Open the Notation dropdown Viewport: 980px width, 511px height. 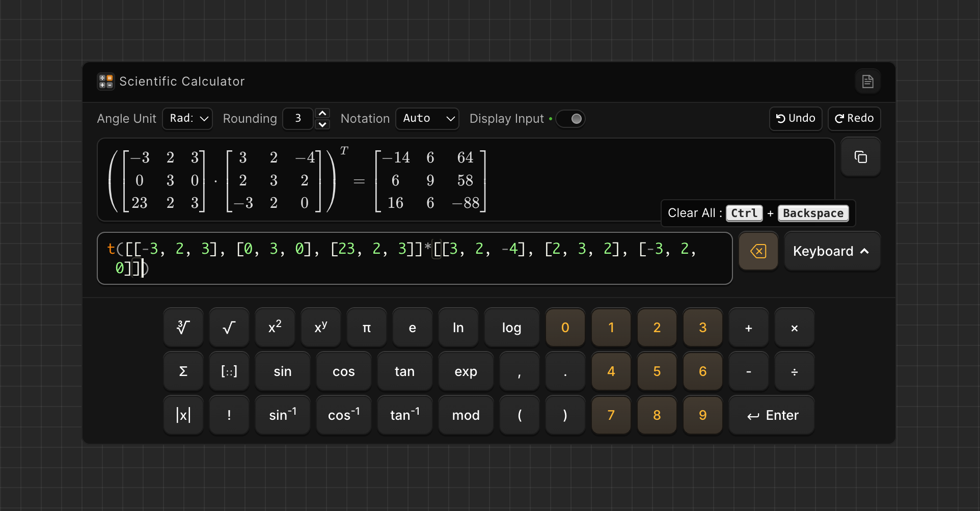click(x=427, y=118)
